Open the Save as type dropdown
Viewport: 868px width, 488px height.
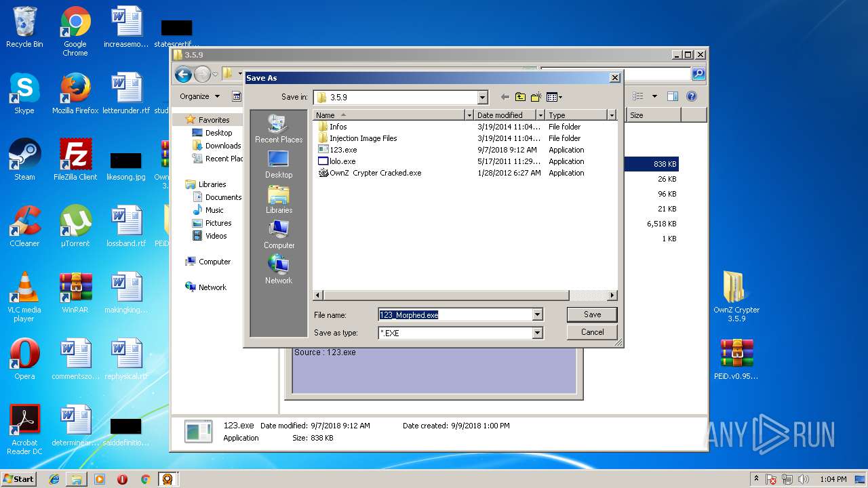[537, 333]
